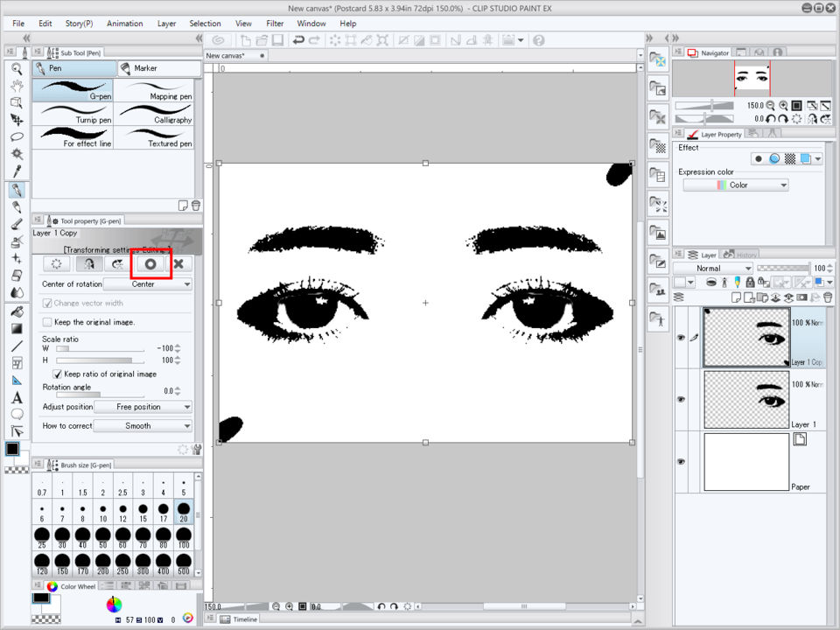Enable Keep the original image checkbox
The image size is (840, 630).
pyautogui.click(x=48, y=322)
